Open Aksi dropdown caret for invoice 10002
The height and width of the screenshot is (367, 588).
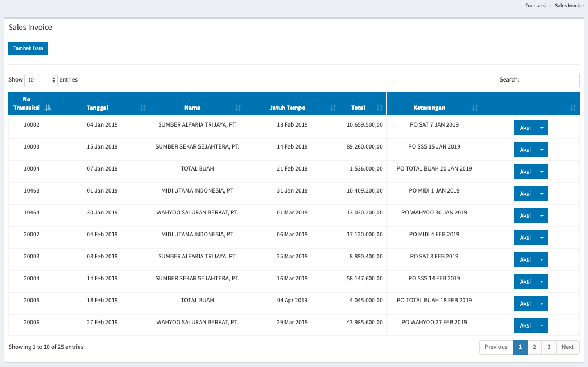[x=541, y=128]
